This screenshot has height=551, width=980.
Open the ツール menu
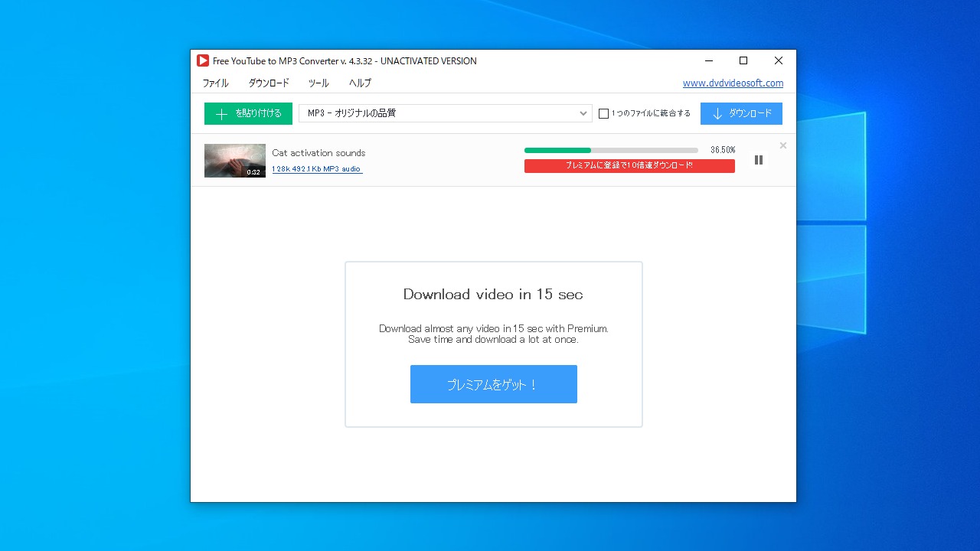(318, 83)
